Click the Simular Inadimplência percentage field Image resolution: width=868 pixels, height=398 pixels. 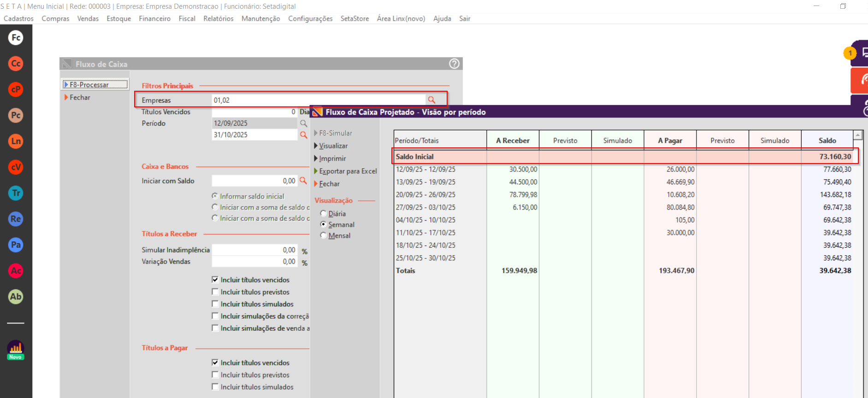tap(254, 250)
